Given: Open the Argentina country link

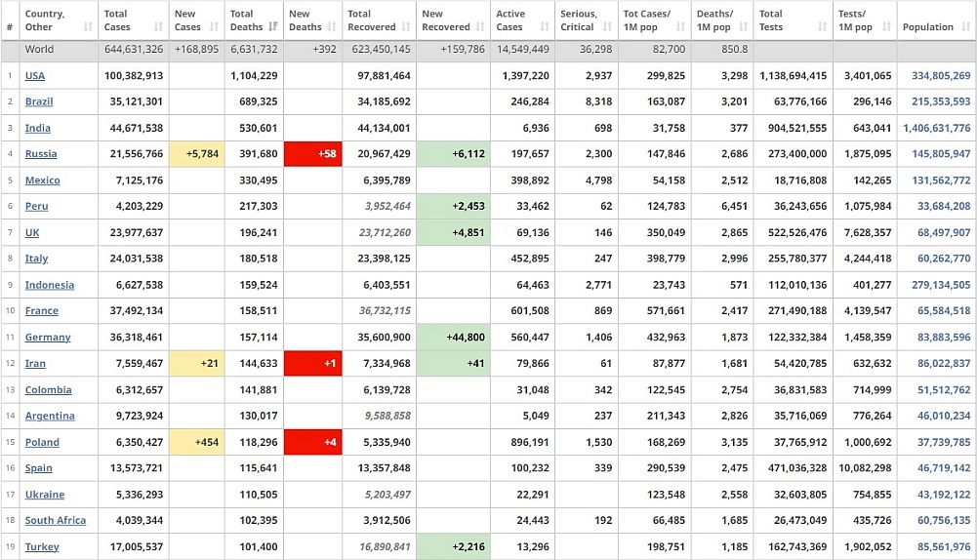Looking at the screenshot, I should 50,416.
